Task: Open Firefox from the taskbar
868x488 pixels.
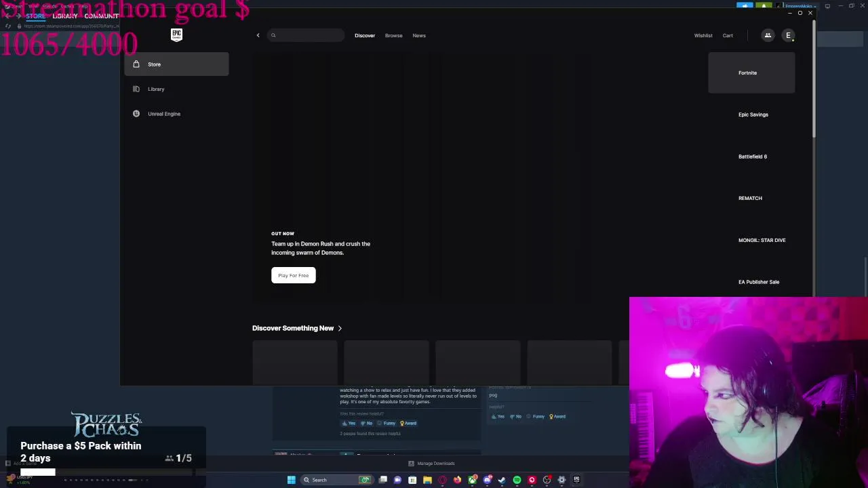Action: click(457, 480)
